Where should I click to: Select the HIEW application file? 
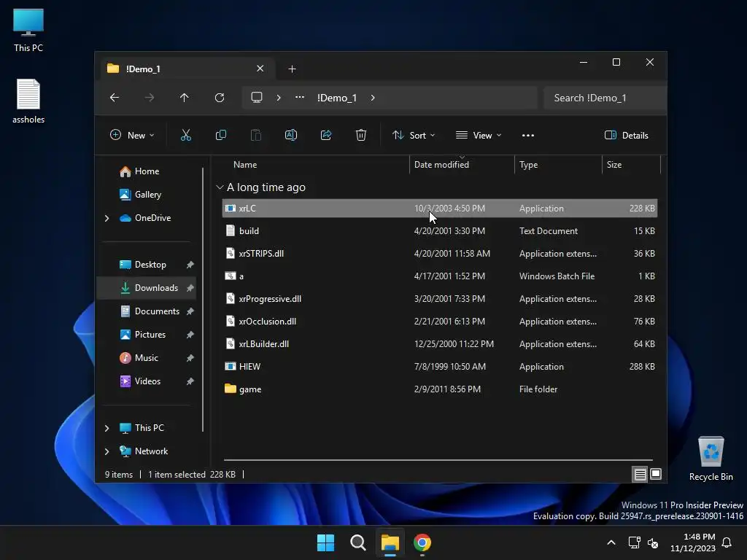coord(439,367)
